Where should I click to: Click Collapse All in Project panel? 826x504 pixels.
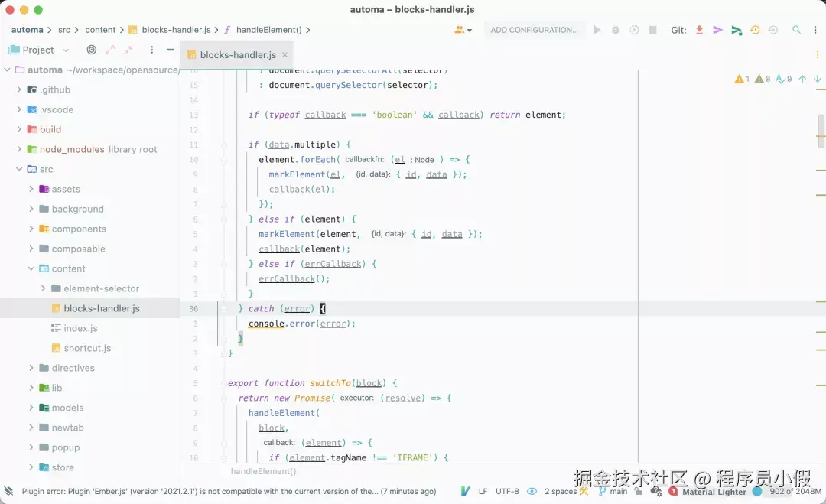coord(128,50)
